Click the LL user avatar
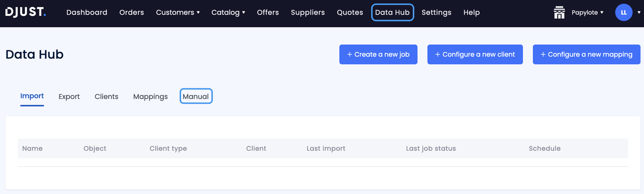Viewport: 644px width, 194px height. [x=623, y=12]
